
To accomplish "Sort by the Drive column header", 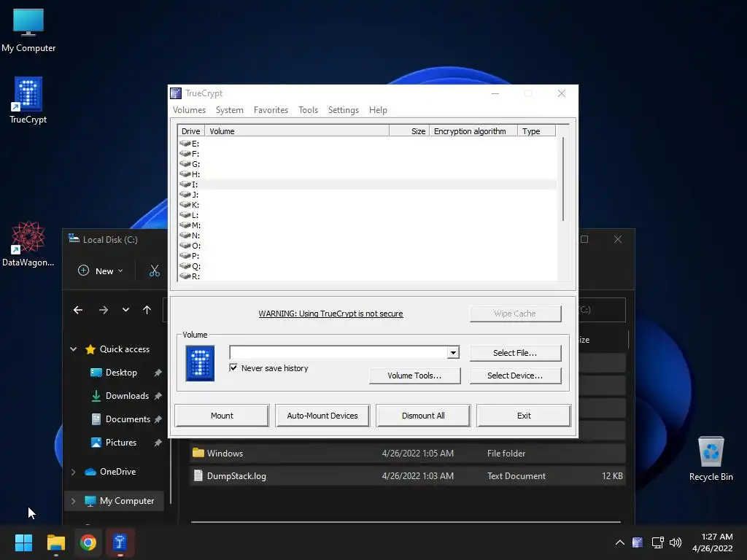I will (x=191, y=131).
